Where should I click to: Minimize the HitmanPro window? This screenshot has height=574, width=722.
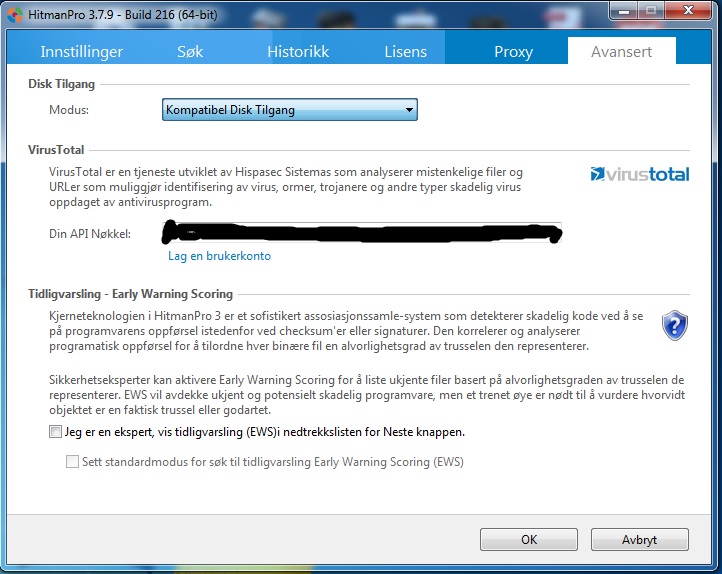coord(624,10)
